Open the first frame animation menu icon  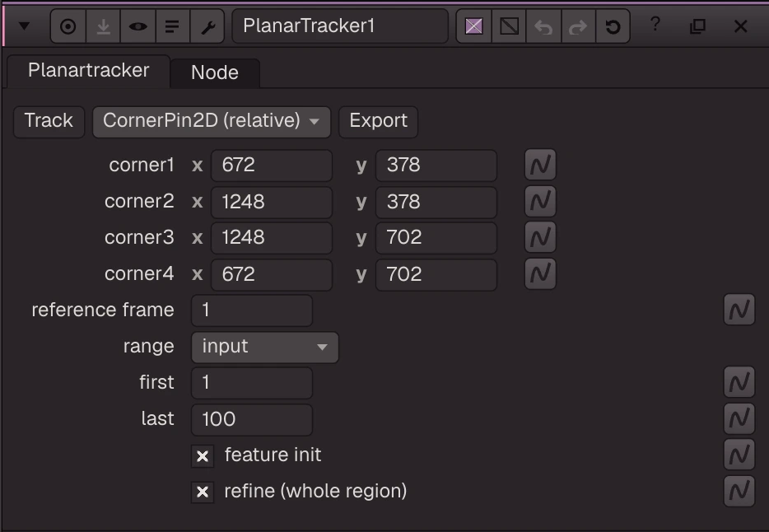[739, 382]
